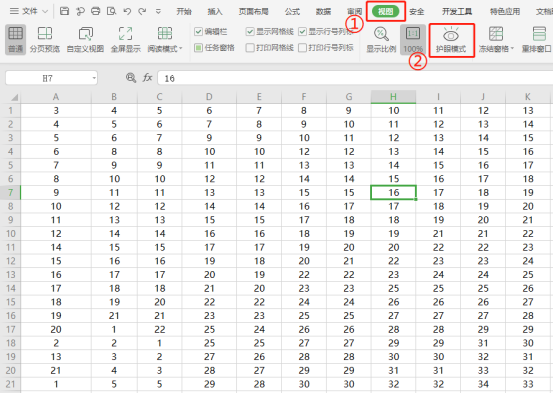Screen dimensions: 553x394
Task: Enable 打印网格线 print gridlines checkbox
Action: 250,47
